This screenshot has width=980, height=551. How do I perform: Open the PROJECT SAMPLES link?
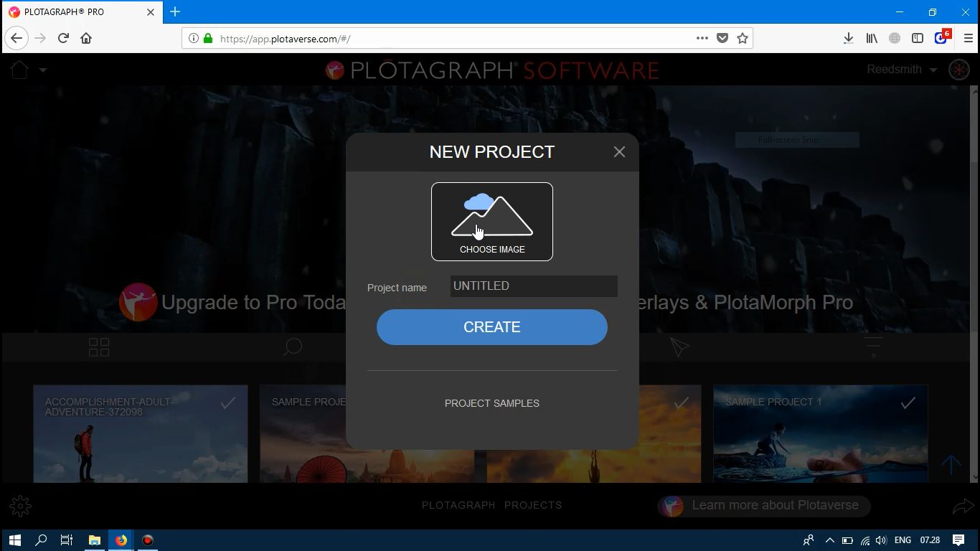point(492,403)
